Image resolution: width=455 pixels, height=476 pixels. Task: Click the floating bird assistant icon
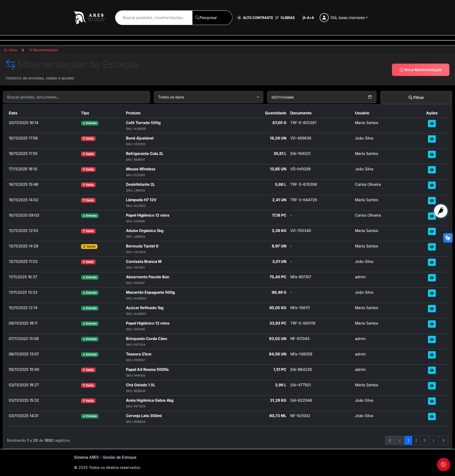tap(441, 211)
